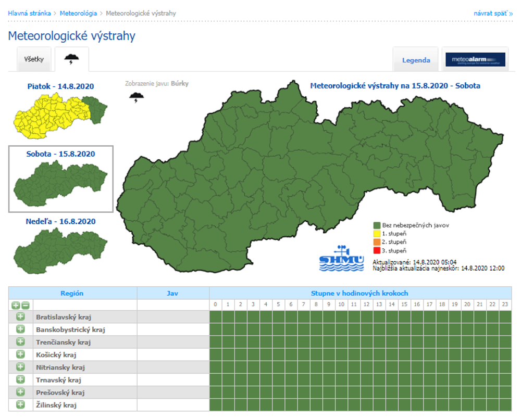Select the Nedeľa 16.8.2020 map thumbnail

click(x=61, y=248)
